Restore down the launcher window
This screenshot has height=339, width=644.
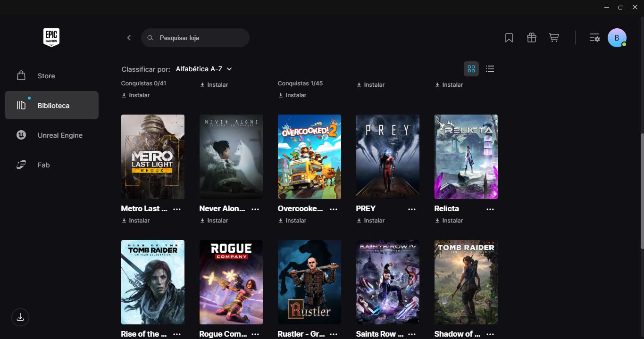pyautogui.click(x=621, y=7)
